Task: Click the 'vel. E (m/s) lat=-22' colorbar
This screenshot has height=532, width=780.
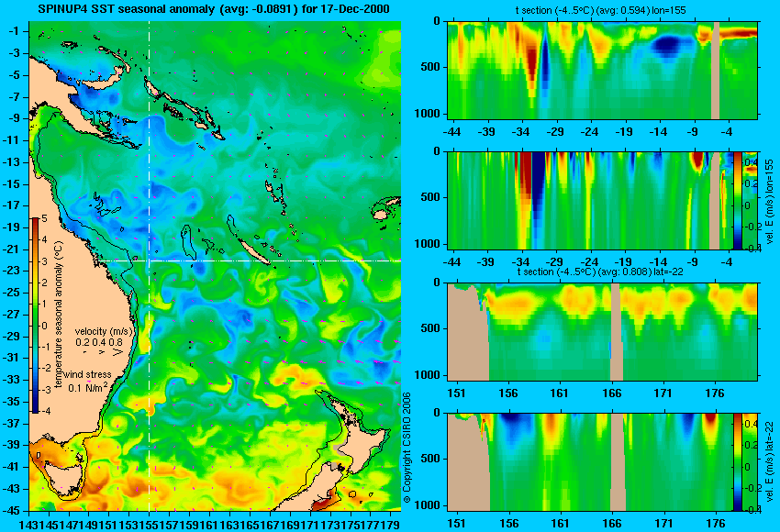Action: click(x=737, y=462)
